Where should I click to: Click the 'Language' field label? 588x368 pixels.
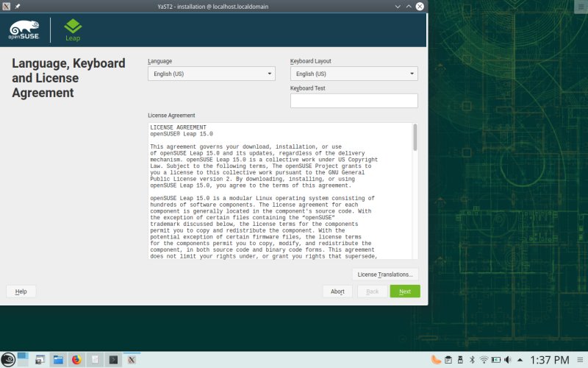point(159,61)
